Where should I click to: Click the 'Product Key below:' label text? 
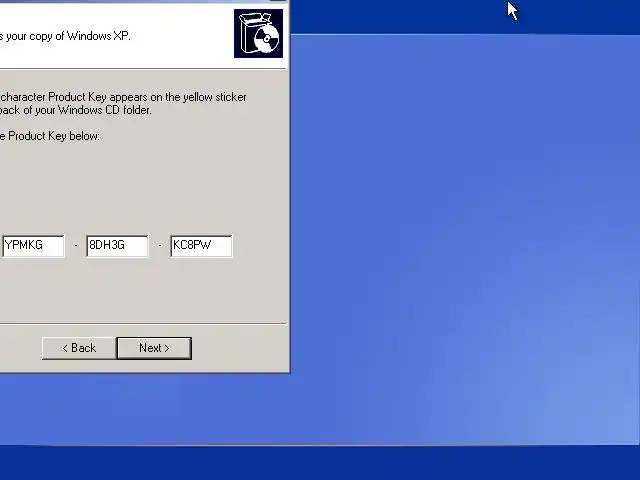click(54, 136)
